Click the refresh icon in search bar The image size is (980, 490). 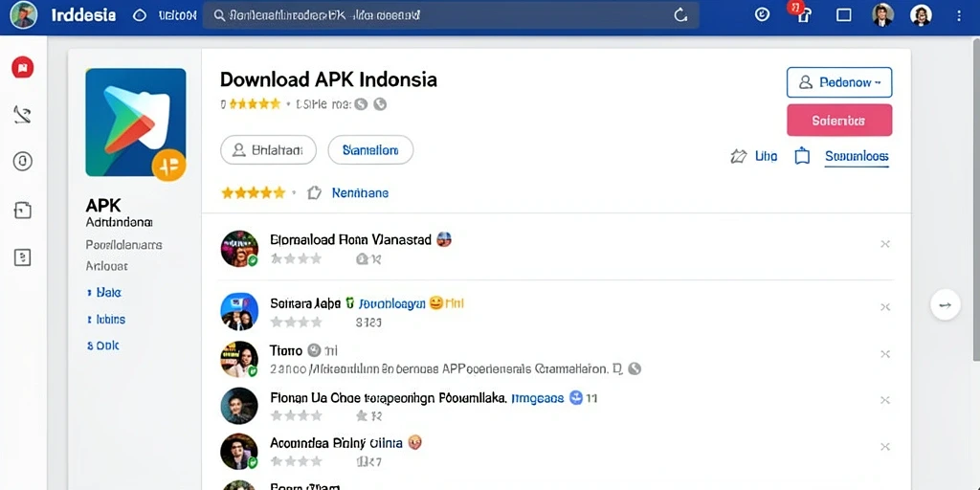pyautogui.click(x=680, y=15)
